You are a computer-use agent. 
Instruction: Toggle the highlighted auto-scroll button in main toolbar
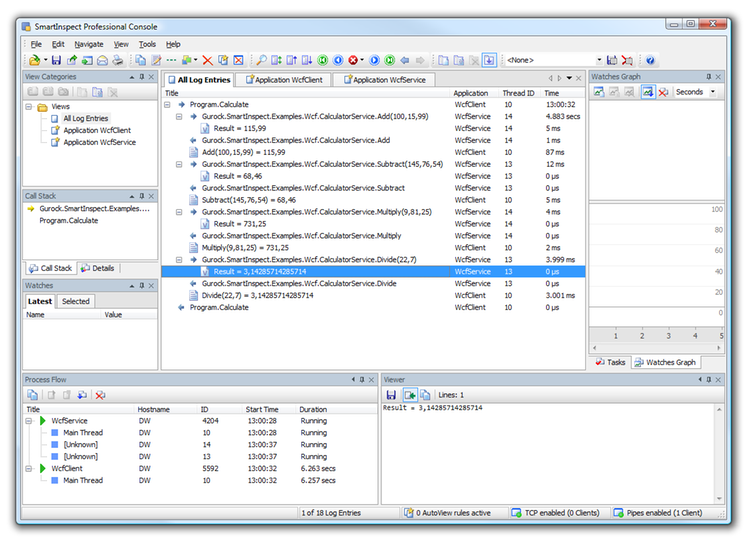click(488, 61)
